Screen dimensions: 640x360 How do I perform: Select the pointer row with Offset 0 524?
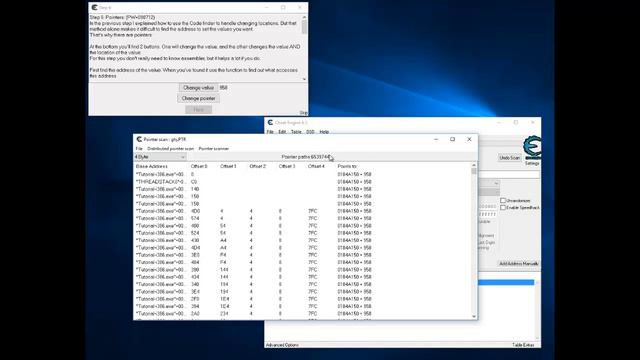point(302,233)
